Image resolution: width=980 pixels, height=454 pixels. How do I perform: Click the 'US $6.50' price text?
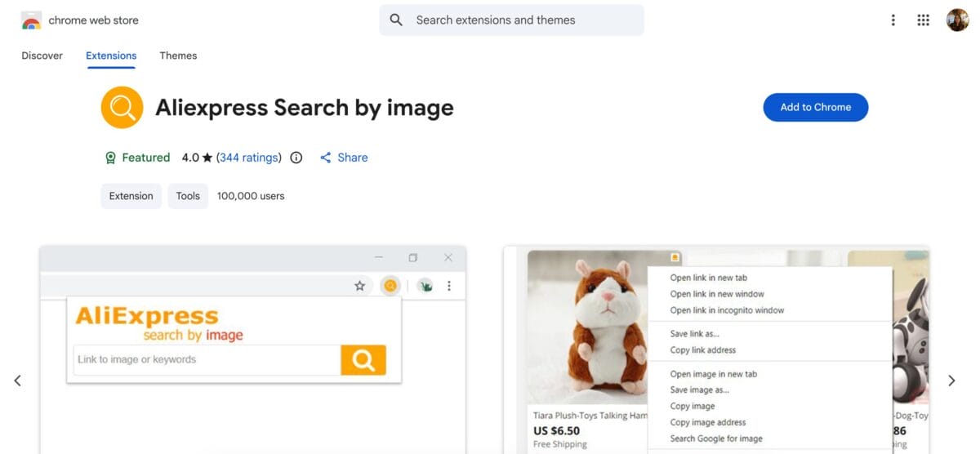click(557, 431)
